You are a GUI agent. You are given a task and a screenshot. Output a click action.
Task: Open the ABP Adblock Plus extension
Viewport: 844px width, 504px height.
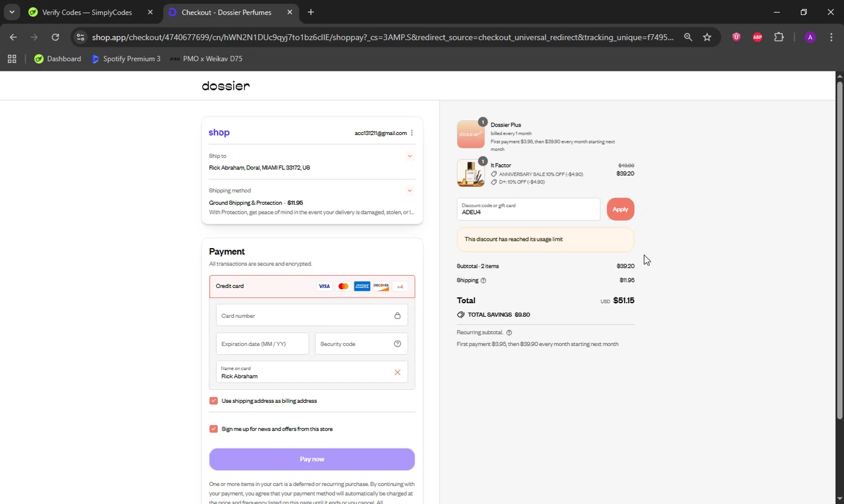757,37
